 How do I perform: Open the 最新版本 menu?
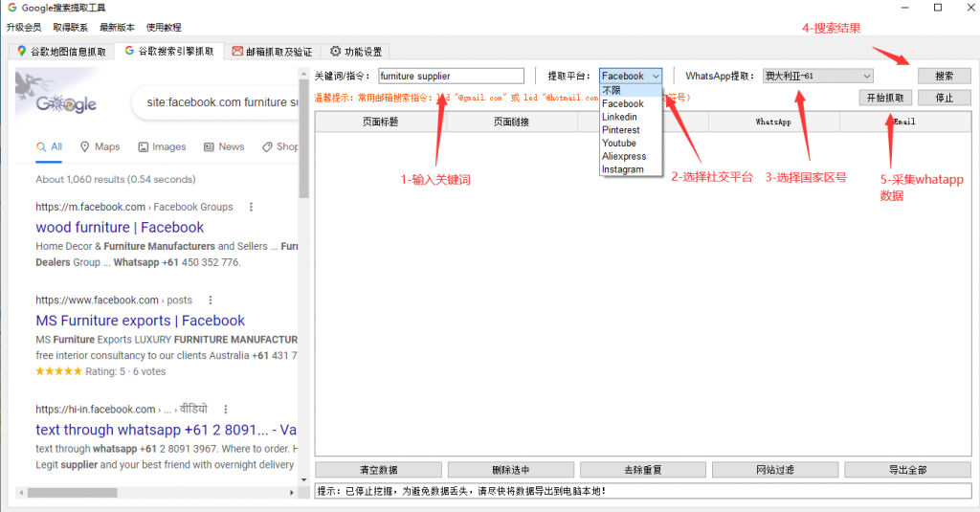point(117,27)
